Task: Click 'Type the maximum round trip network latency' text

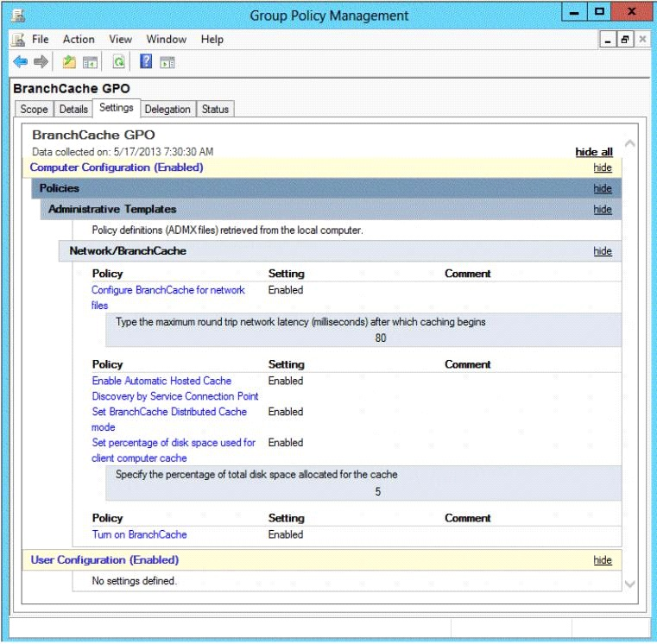Action: (300, 322)
